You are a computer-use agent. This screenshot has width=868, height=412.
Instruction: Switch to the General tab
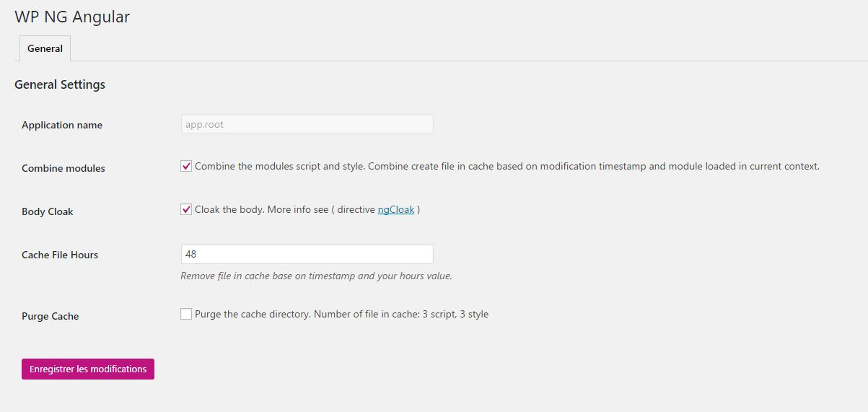pos(45,48)
